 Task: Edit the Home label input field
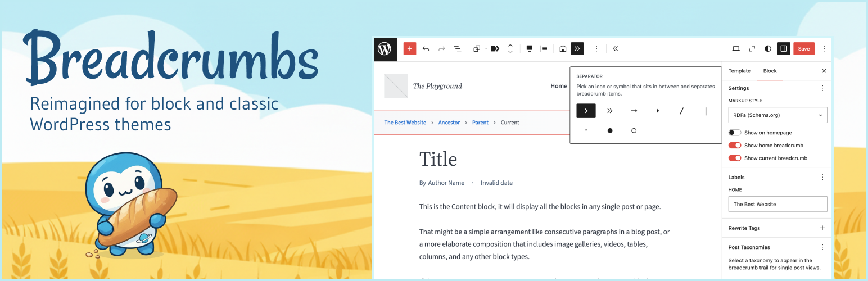[x=777, y=204]
